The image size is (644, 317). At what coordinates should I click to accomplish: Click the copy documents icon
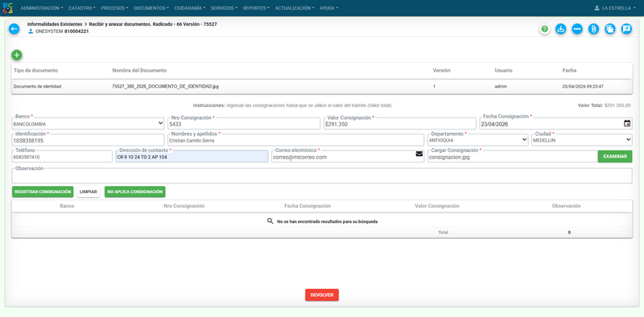610,29
